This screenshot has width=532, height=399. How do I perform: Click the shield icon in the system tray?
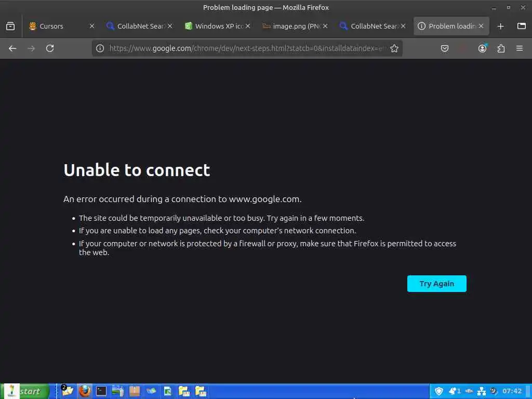438,391
